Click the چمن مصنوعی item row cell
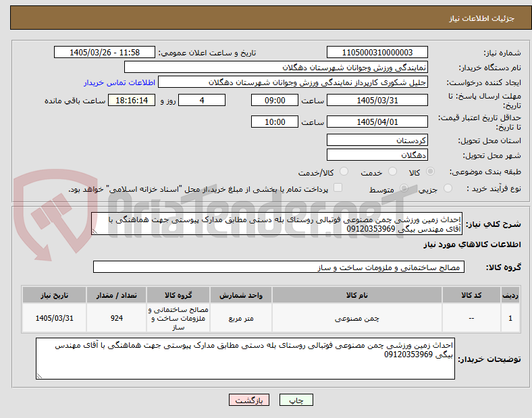The image size is (532, 418). click(x=357, y=318)
